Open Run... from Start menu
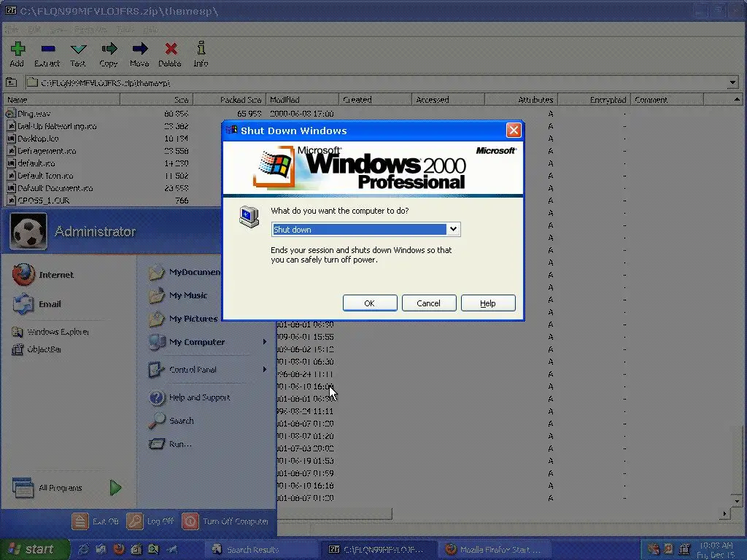 click(171, 444)
